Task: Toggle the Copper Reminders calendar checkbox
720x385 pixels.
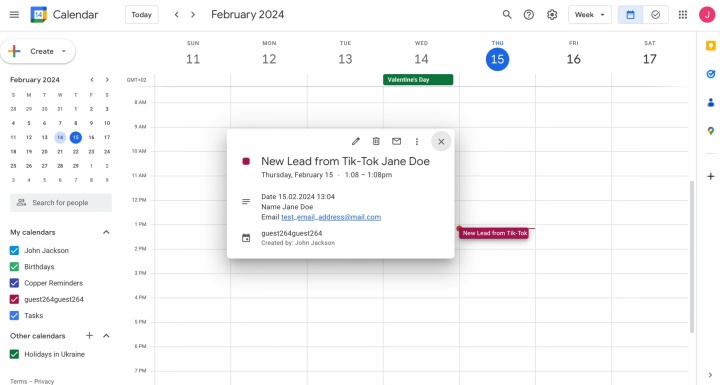Action: tap(14, 283)
